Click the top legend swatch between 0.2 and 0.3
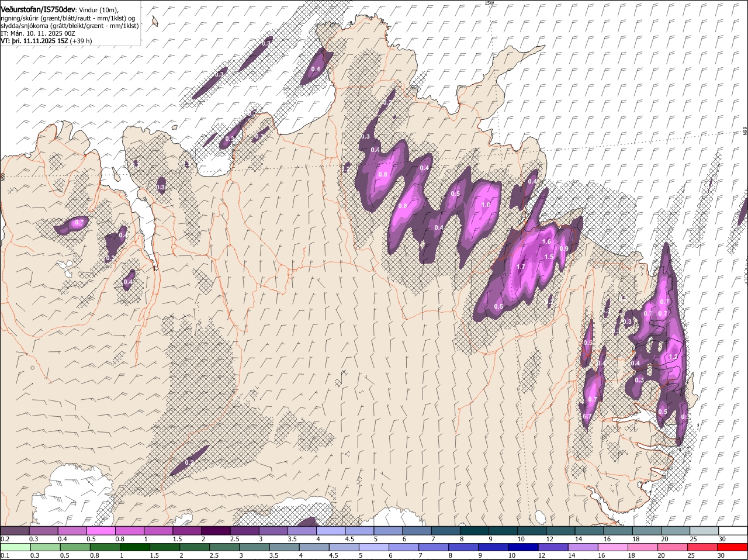 pos(15,530)
